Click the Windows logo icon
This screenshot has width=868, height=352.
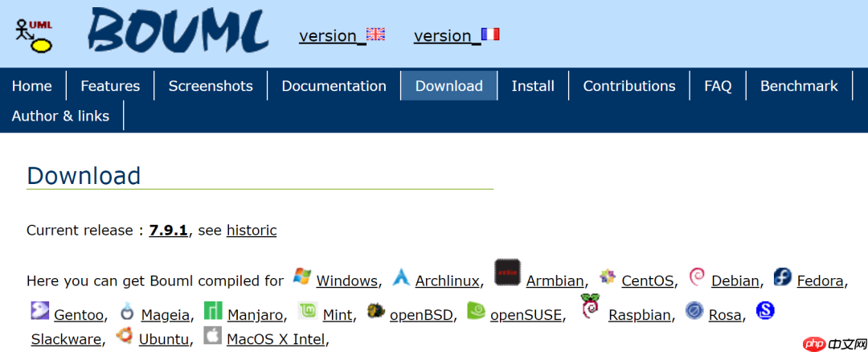302,276
